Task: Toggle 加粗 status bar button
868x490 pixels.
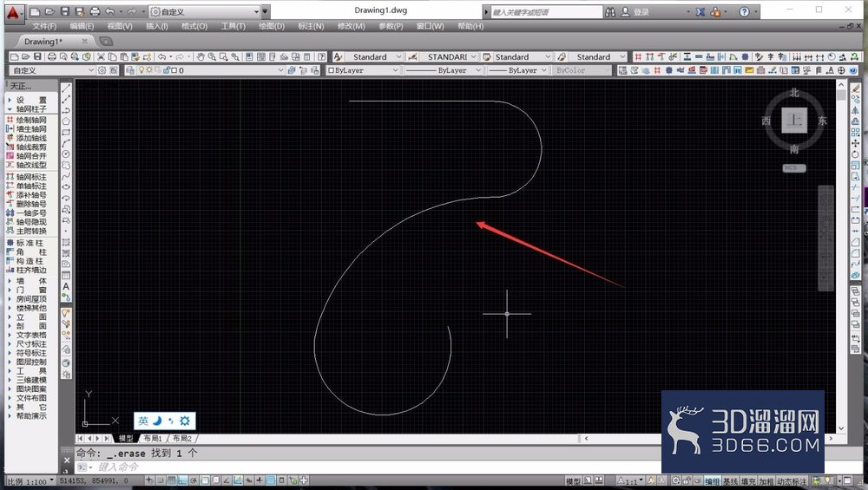Action: pyautogui.click(x=766, y=481)
